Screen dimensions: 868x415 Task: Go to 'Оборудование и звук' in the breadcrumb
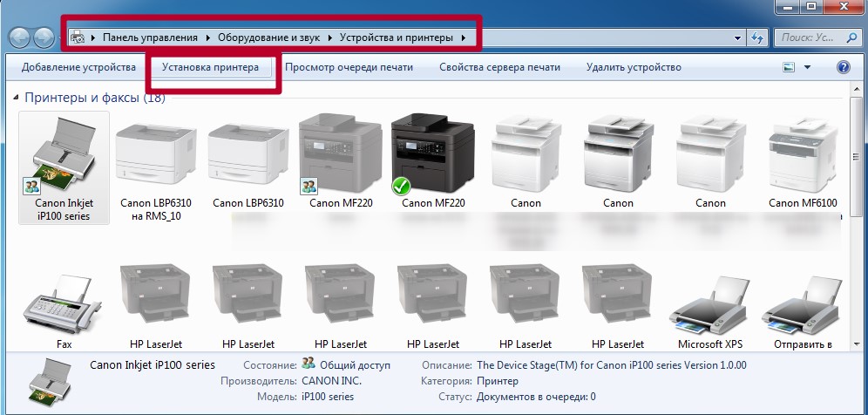click(x=268, y=37)
